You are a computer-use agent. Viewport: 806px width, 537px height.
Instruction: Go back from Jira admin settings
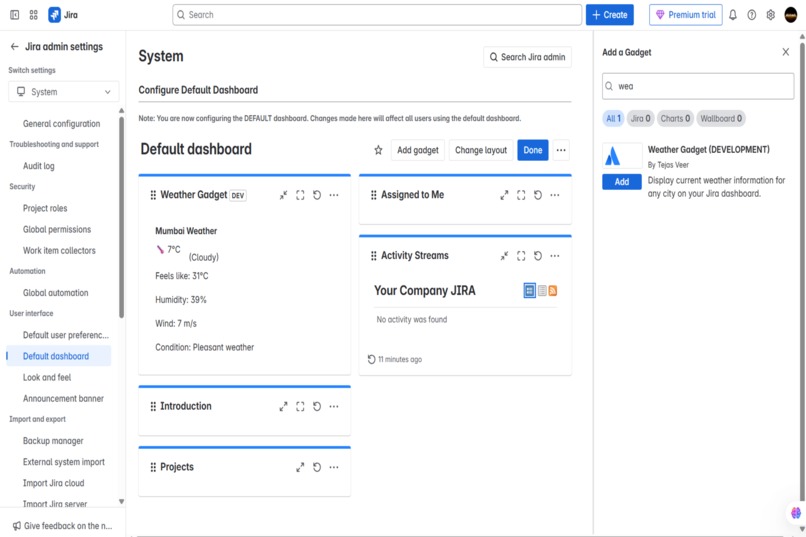tap(14, 47)
